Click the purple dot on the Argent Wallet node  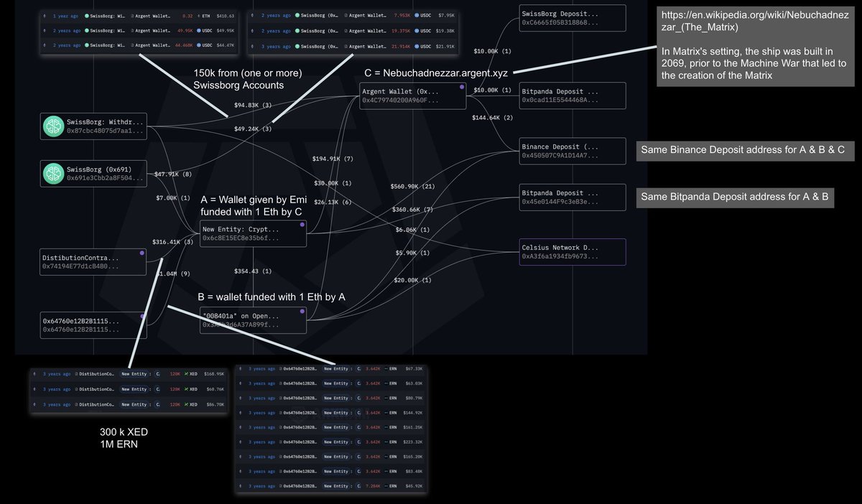tap(461, 86)
